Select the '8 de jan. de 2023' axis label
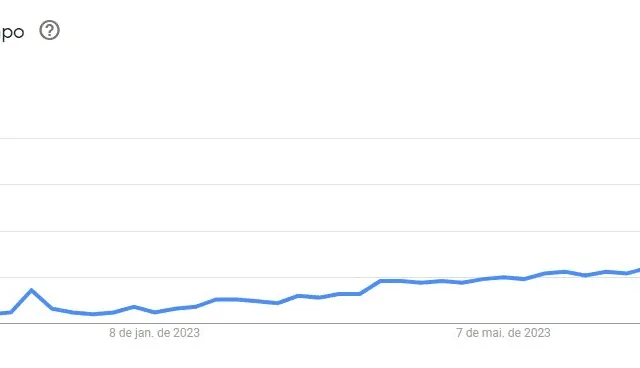The width and height of the screenshot is (640, 368). coord(154,333)
